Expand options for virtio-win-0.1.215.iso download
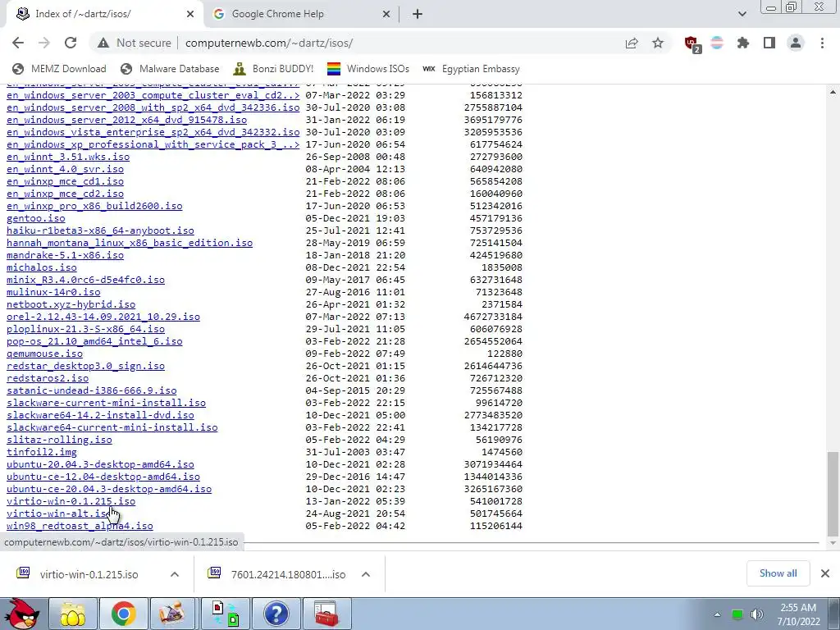Viewport: 840px width, 630px height. pos(175,574)
